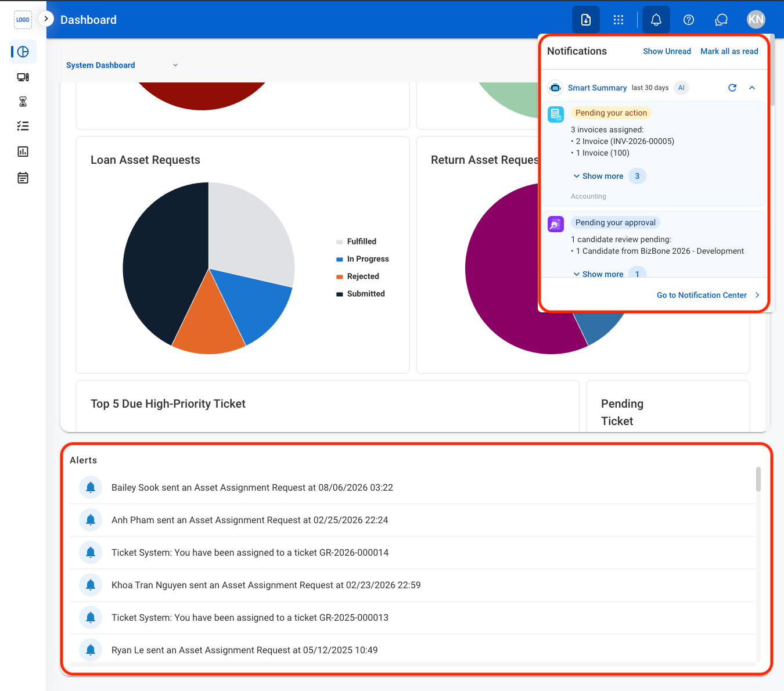The image size is (784, 691).
Task: Click the Alerts list scrollbar
Action: click(758, 479)
